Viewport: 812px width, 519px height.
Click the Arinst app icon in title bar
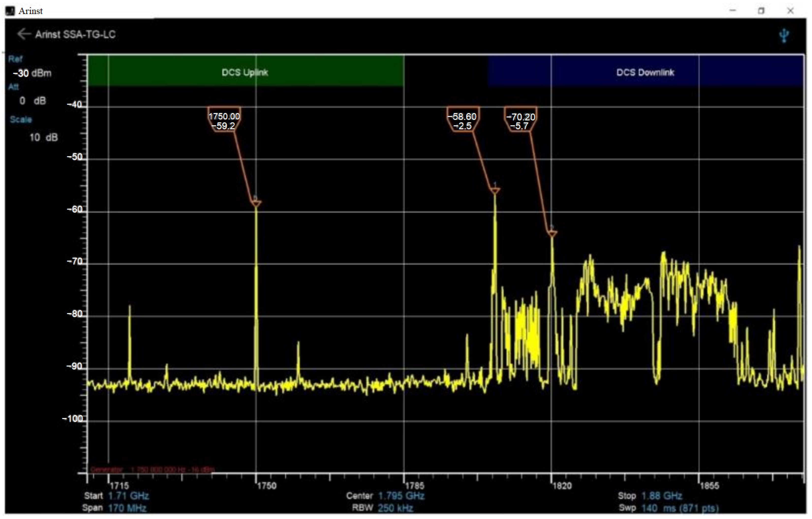click(10, 11)
